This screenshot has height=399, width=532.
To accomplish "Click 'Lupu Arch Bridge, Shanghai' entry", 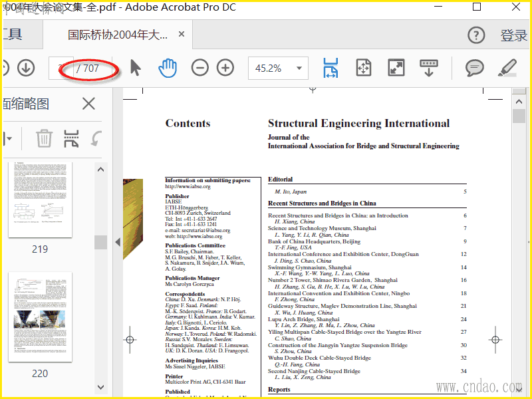I will pos(304,319).
